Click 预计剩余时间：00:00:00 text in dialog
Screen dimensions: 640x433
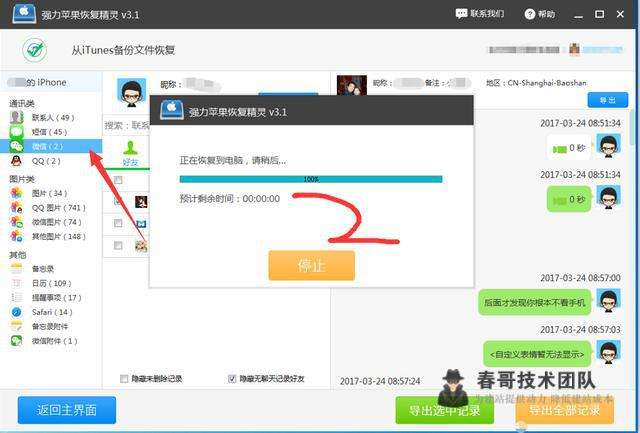click(230, 199)
